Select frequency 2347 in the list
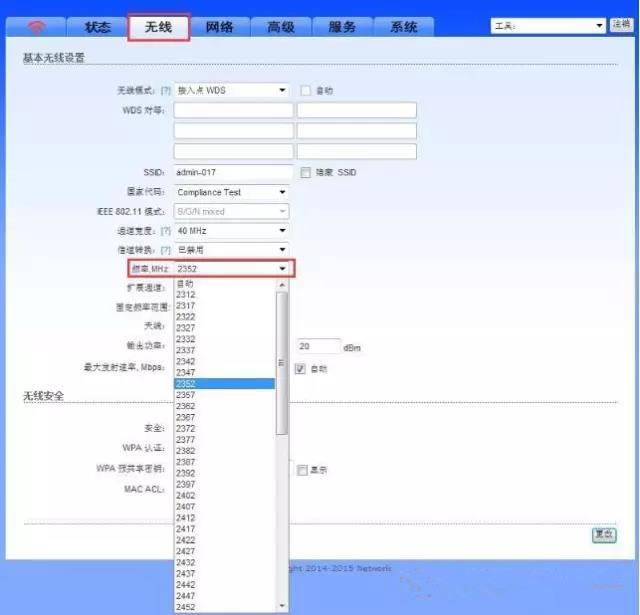 [224, 372]
